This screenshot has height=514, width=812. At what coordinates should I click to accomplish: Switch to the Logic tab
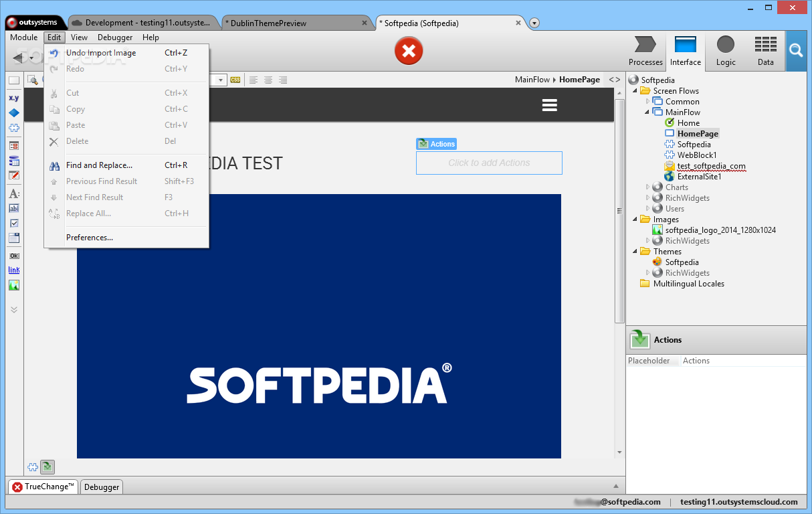click(726, 52)
